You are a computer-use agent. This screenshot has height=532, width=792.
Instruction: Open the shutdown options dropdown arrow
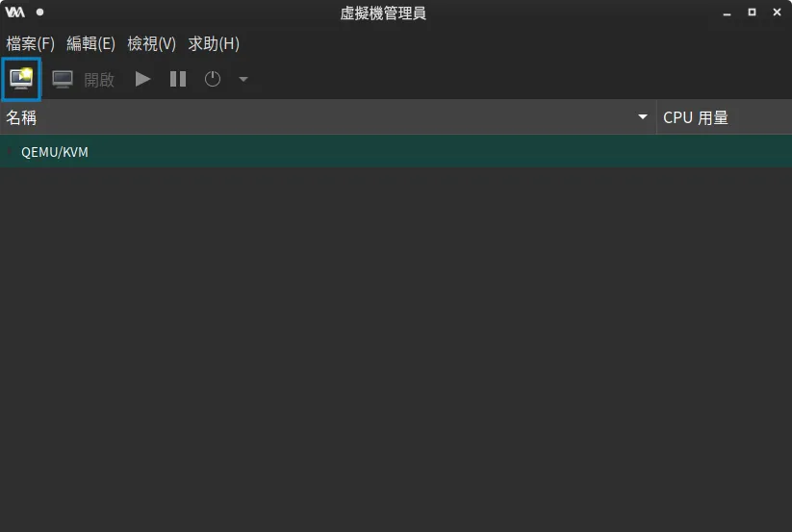pyautogui.click(x=243, y=79)
